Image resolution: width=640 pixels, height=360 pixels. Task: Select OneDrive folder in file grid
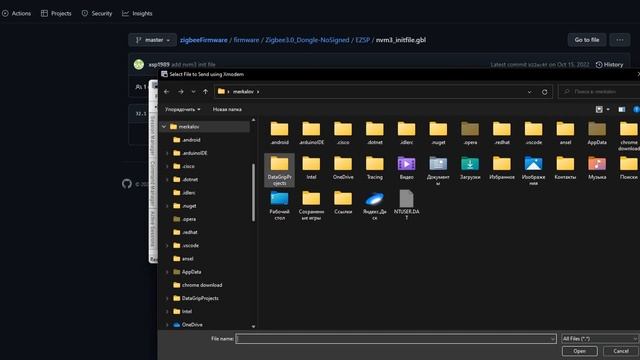click(343, 168)
